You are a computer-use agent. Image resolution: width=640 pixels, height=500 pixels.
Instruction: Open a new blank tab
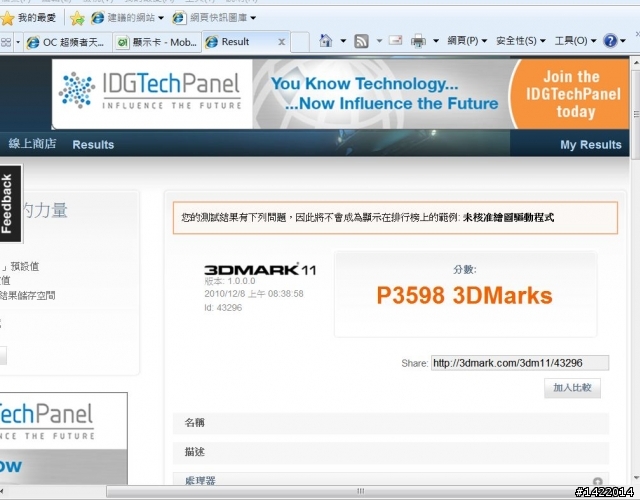tap(300, 42)
